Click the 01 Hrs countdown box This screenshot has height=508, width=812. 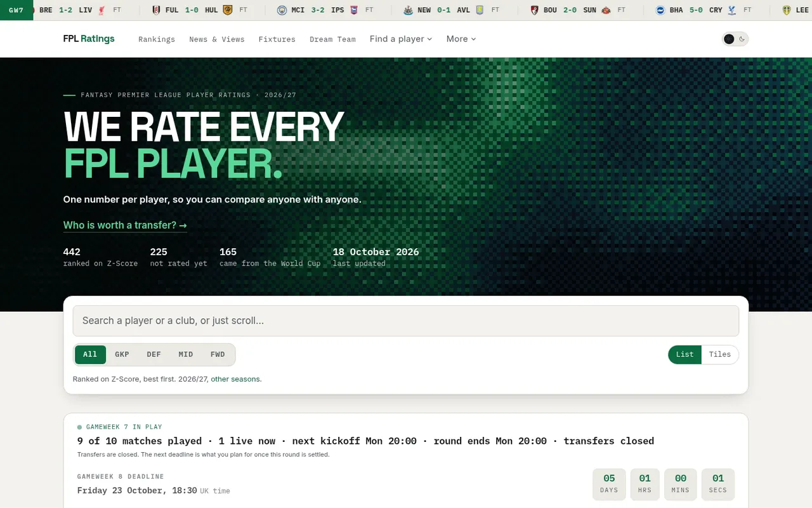[645, 485]
